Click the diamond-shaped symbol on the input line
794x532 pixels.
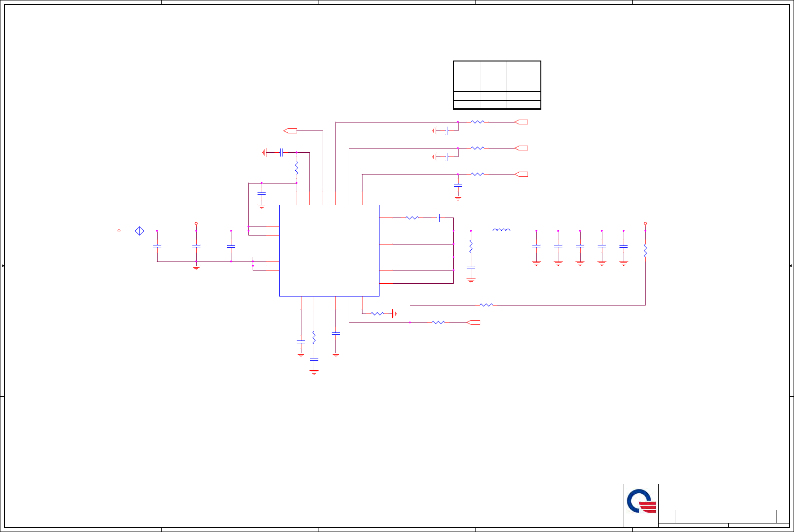(x=140, y=231)
